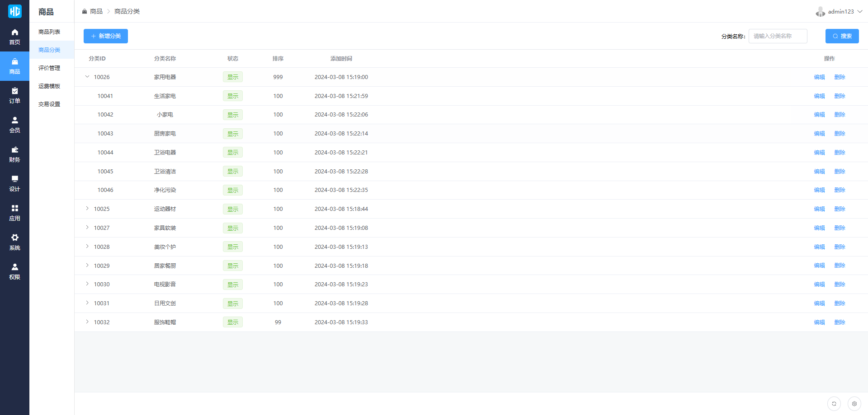Focus the 分类名称 search input field
Image resolution: width=868 pixels, height=415 pixels.
[778, 36]
